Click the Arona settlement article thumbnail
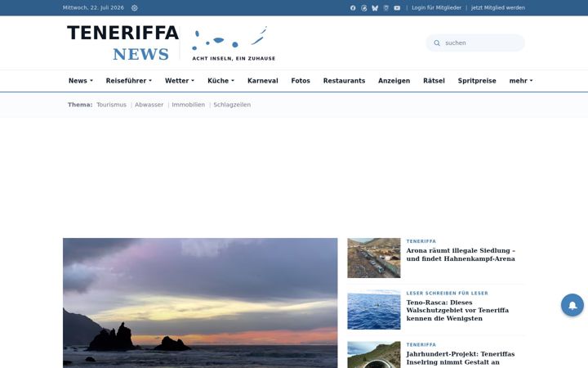Image resolution: width=588 pixels, height=368 pixels. click(374, 258)
